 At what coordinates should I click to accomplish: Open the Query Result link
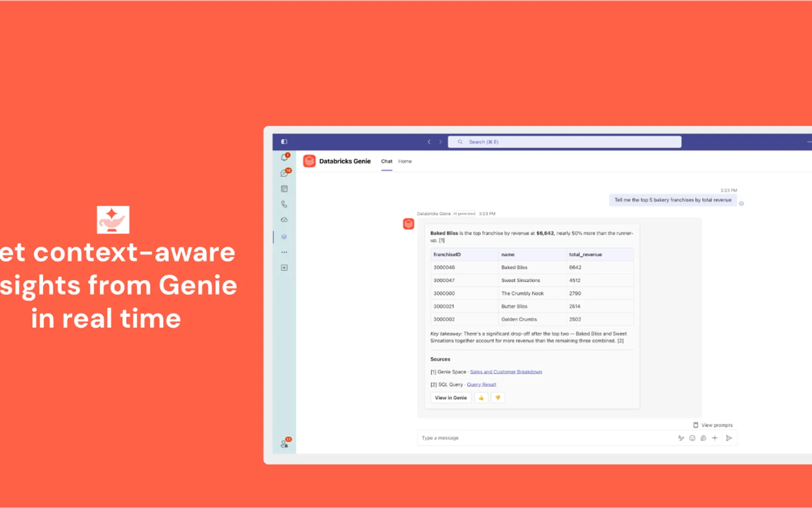click(482, 385)
